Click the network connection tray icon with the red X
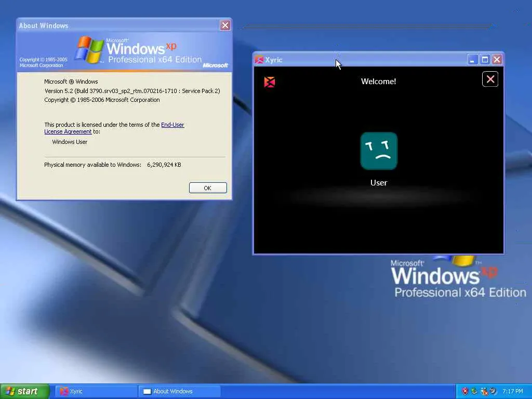 pos(485,392)
